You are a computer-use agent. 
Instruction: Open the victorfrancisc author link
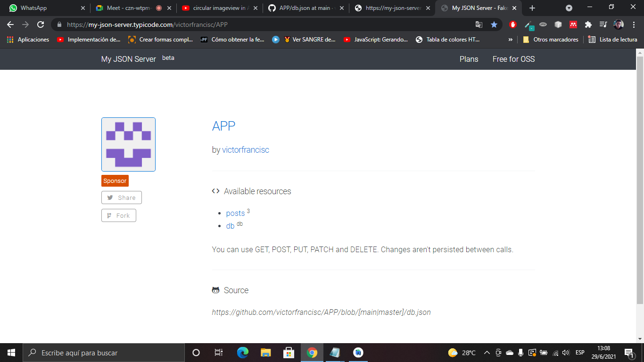tap(246, 150)
